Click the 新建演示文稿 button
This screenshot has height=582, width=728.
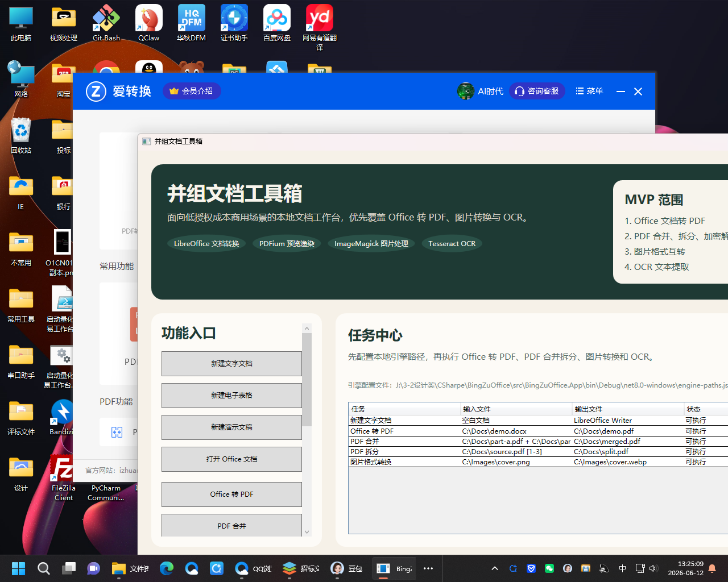coord(231,427)
